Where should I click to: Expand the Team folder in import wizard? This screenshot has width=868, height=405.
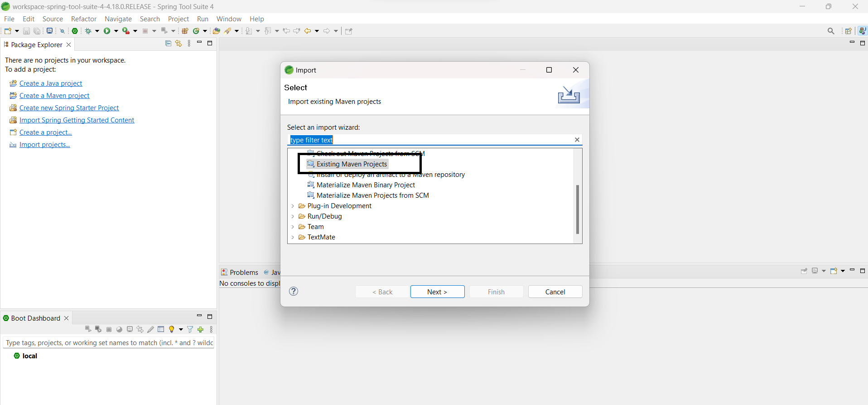(293, 227)
